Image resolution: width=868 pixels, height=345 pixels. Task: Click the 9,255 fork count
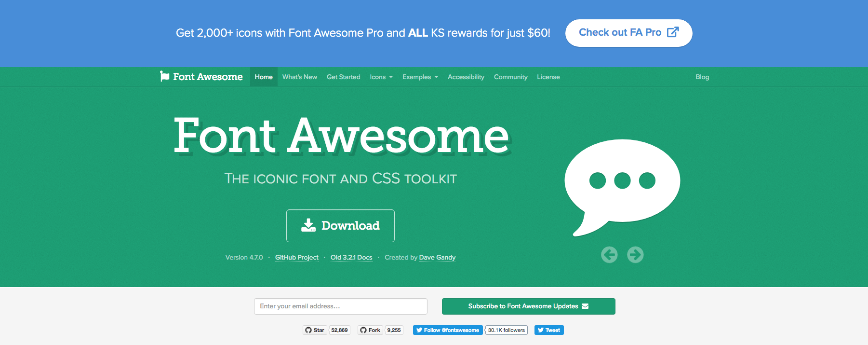[x=394, y=330]
